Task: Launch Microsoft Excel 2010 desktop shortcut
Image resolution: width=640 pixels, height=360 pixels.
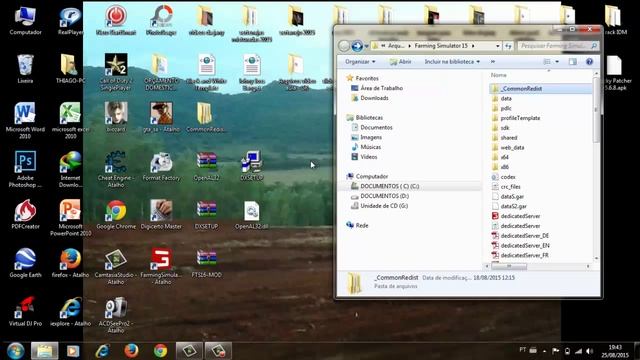Action: tap(70, 121)
